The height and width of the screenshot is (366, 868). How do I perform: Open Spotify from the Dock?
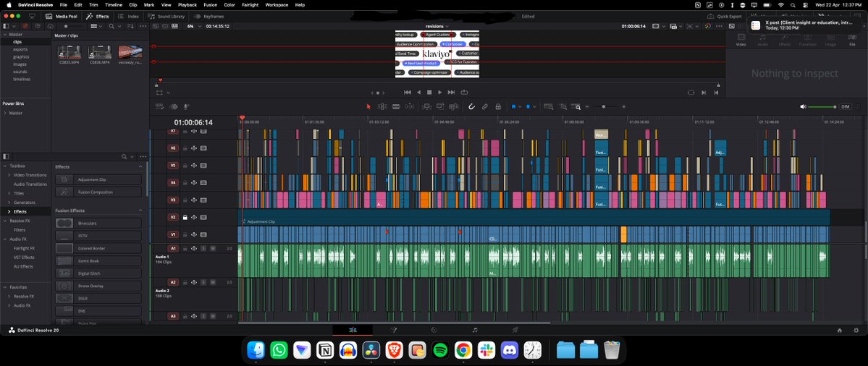tap(440, 350)
